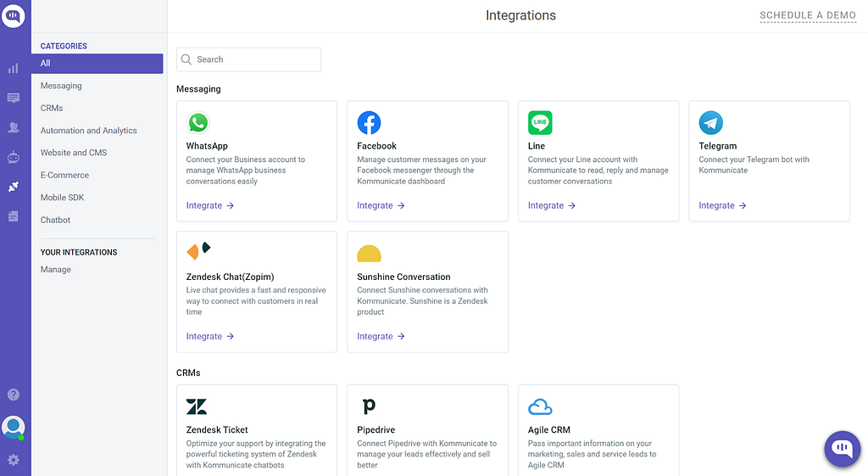Click Integrate link for Line

tap(552, 205)
